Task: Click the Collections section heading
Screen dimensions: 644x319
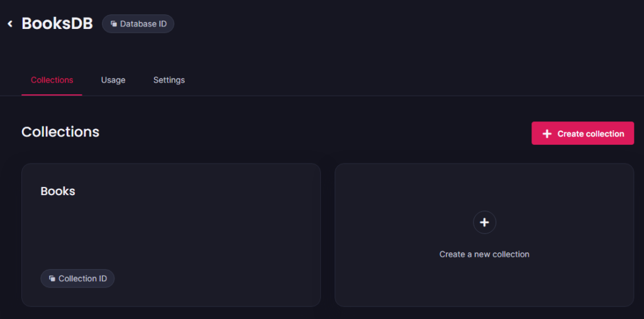Action: pyautogui.click(x=60, y=132)
